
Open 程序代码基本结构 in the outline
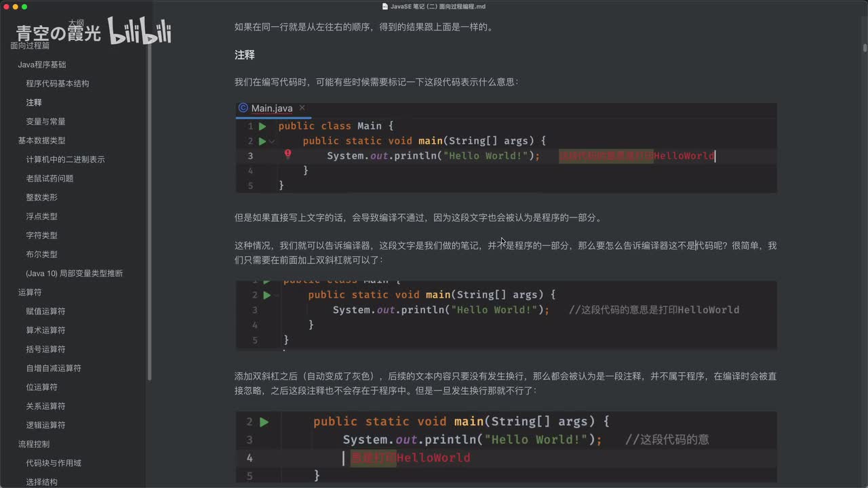point(58,83)
